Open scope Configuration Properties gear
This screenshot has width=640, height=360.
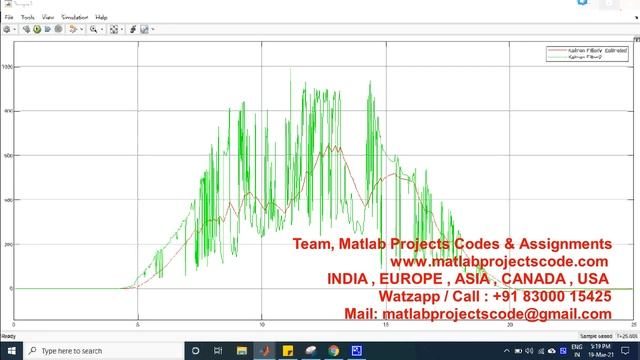click(7, 29)
